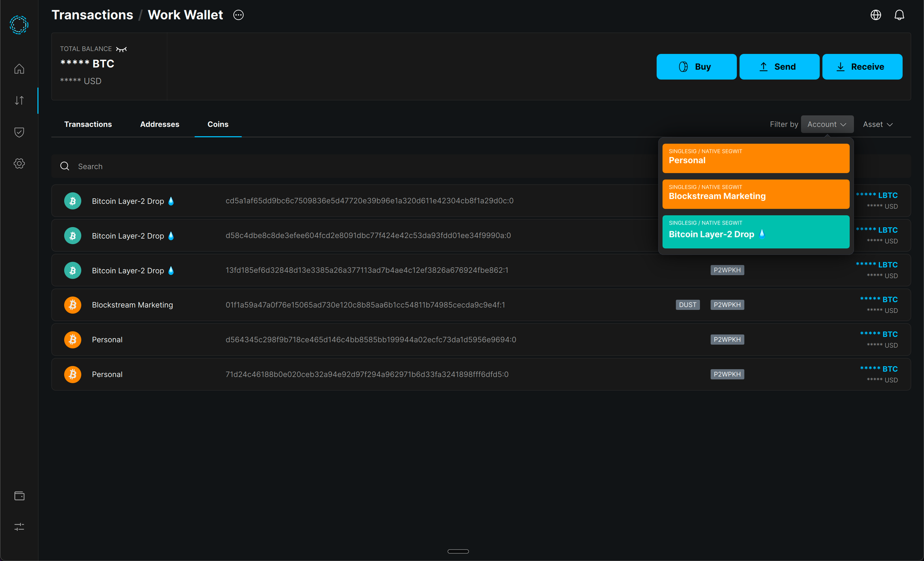
Task: Open the wallets icon near sidebar bottom
Action: click(19, 496)
